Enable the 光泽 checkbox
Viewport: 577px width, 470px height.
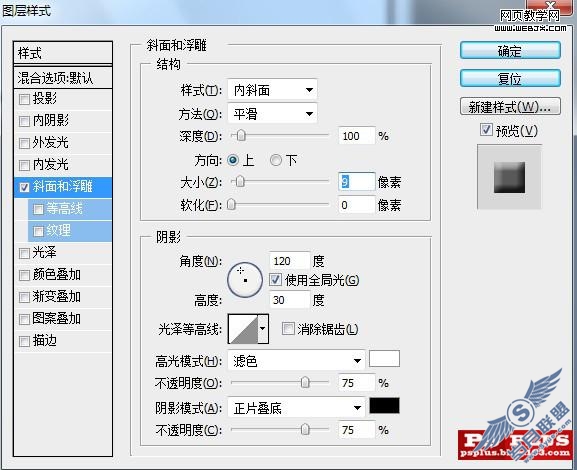[24, 254]
